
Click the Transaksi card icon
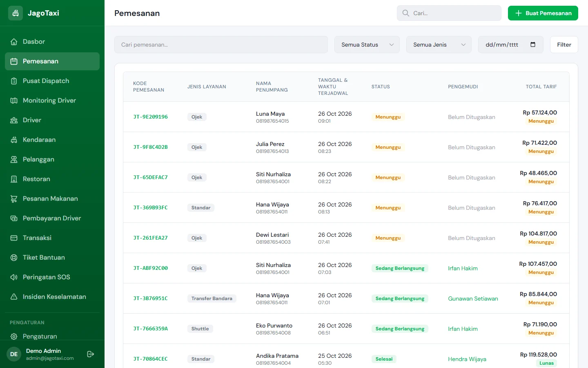click(x=14, y=238)
